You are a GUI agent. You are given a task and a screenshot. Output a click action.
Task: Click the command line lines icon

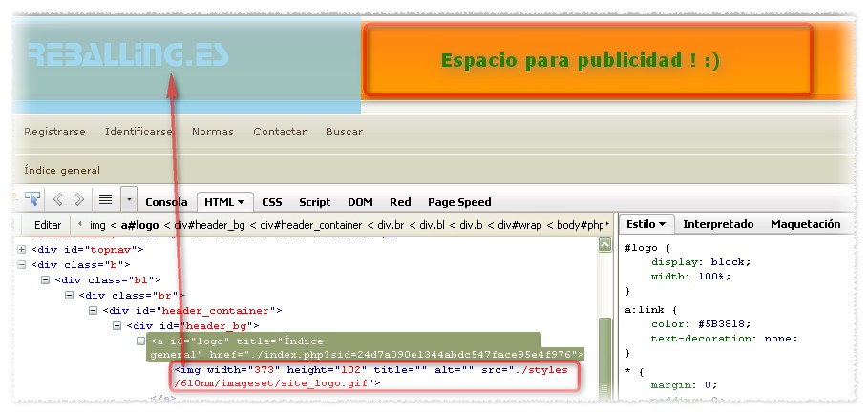tap(105, 200)
